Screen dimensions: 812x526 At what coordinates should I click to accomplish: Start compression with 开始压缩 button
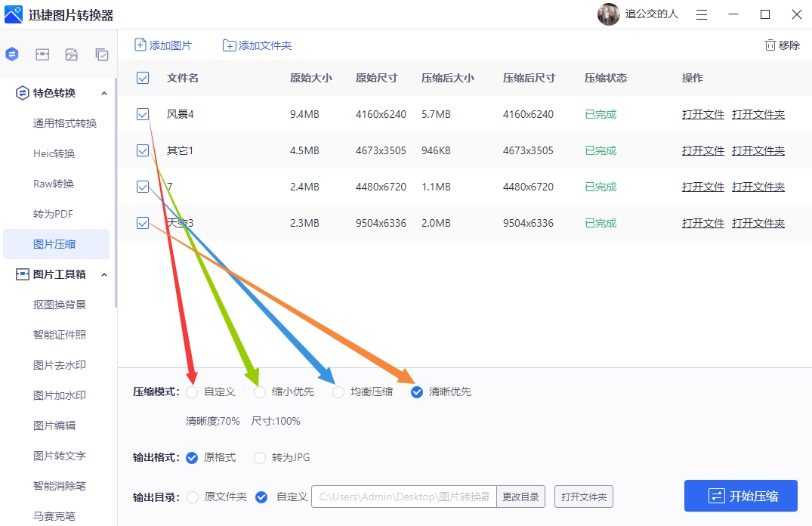click(x=740, y=496)
